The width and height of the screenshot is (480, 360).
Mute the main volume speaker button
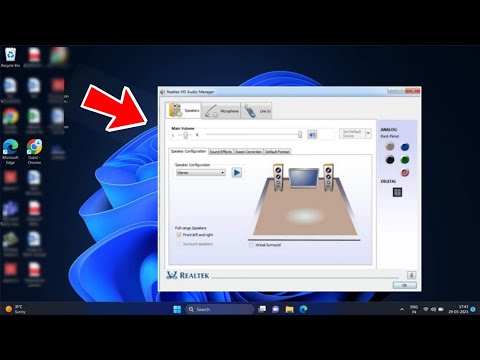[x=312, y=134]
